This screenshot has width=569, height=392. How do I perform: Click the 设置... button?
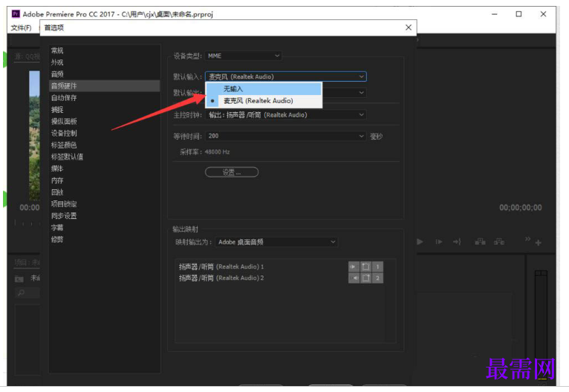pyautogui.click(x=232, y=172)
